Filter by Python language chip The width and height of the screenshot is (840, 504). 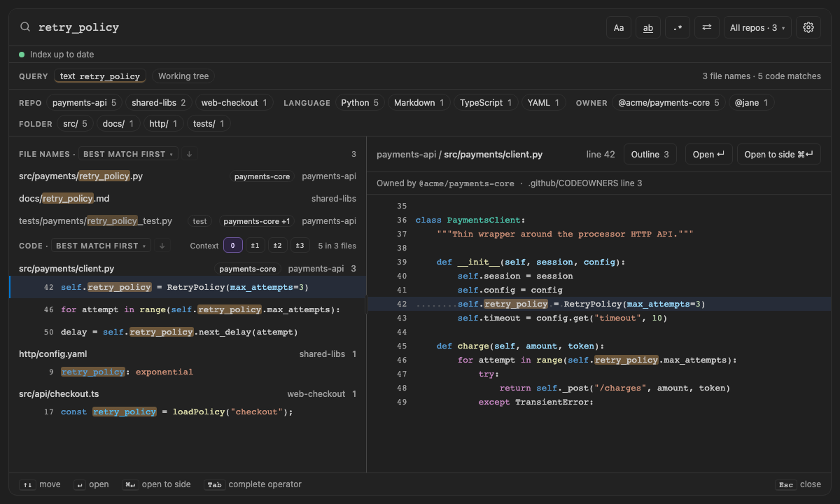(360, 103)
